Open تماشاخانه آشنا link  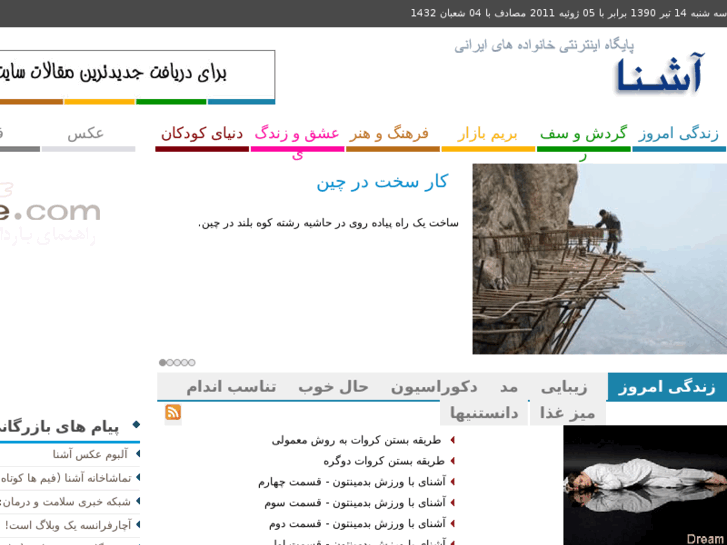coord(65,478)
